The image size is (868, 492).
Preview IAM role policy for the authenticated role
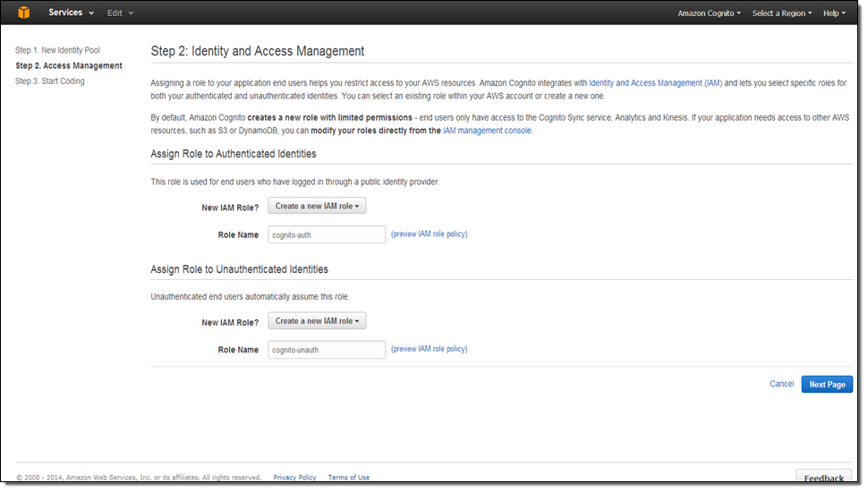(430, 234)
